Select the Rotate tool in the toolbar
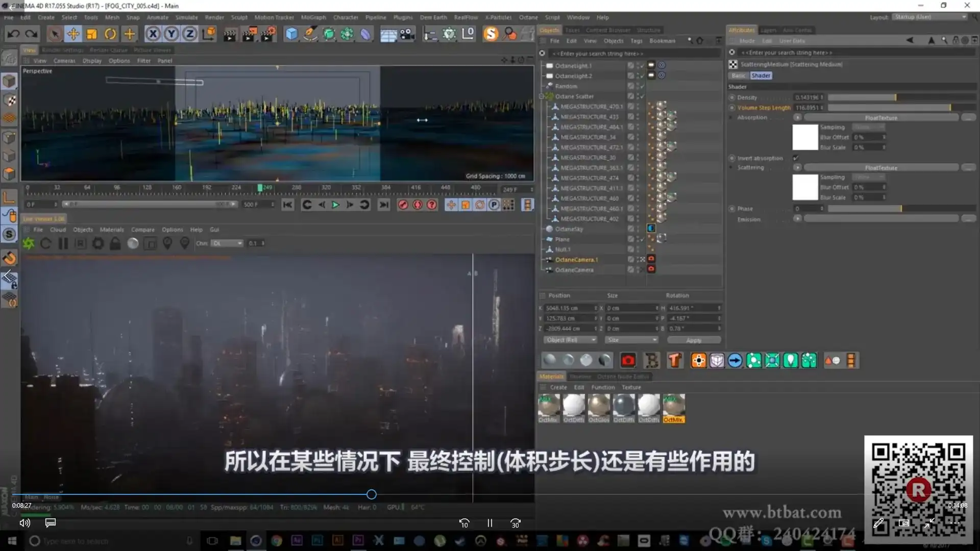 click(110, 34)
